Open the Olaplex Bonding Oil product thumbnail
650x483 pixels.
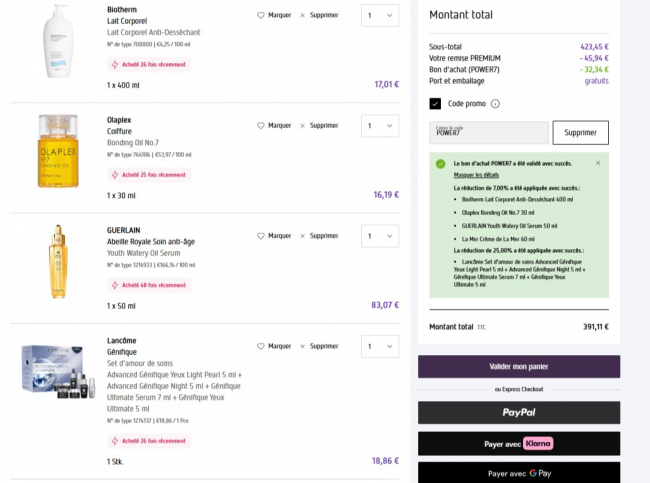tap(59, 151)
